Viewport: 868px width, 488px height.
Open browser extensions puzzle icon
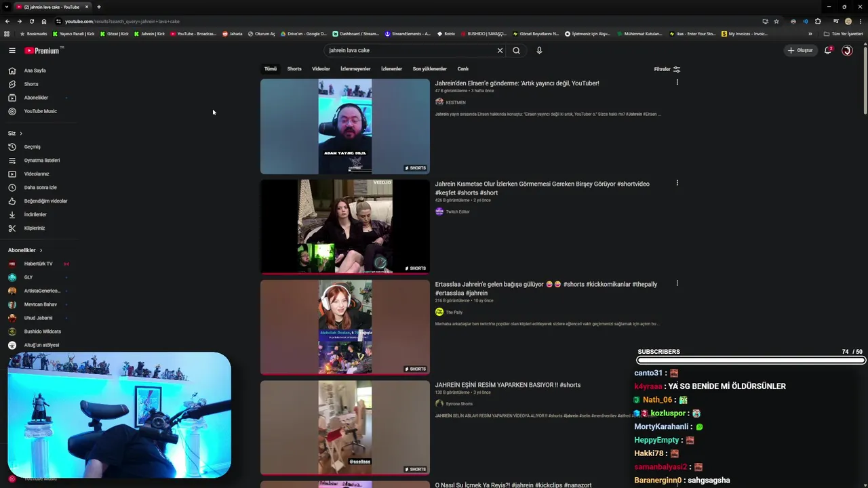click(818, 21)
